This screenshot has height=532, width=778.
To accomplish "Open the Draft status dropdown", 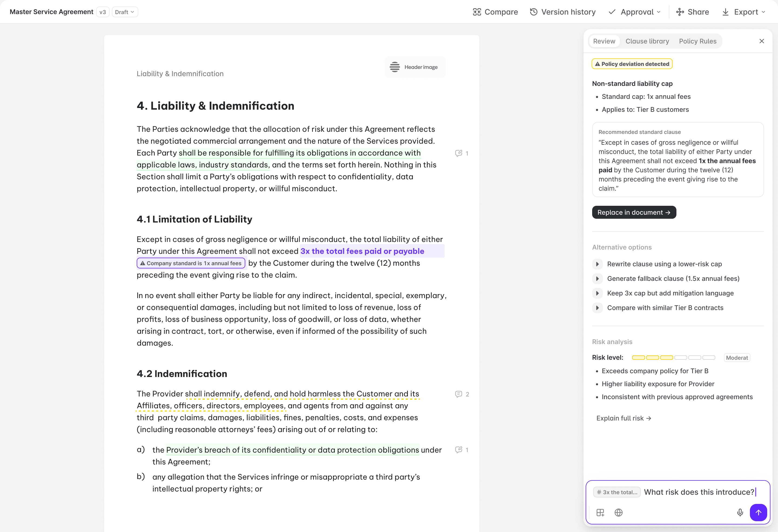I will click(125, 12).
